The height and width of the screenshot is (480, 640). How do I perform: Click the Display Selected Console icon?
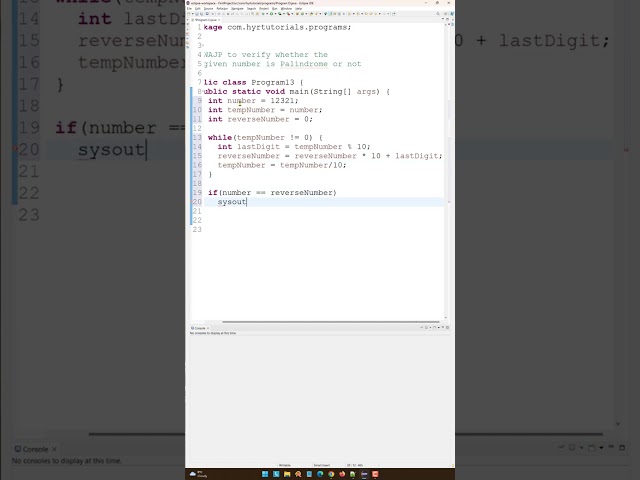click(427, 327)
